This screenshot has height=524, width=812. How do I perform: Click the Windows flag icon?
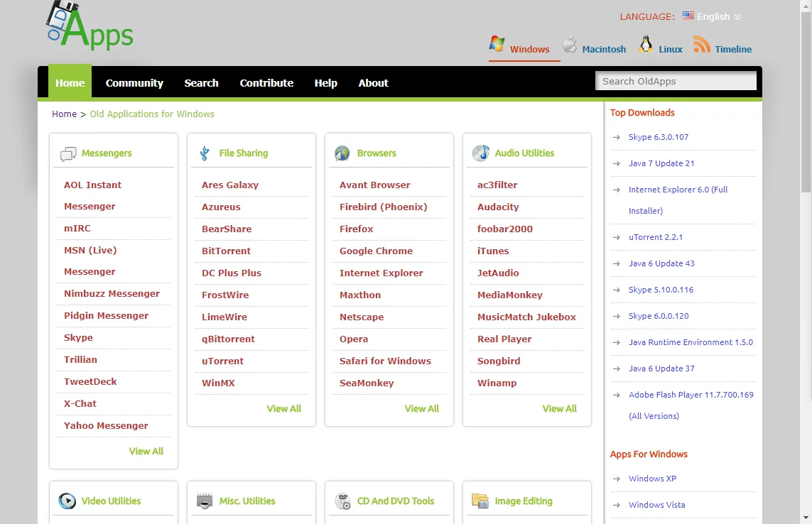pos(497,44)
